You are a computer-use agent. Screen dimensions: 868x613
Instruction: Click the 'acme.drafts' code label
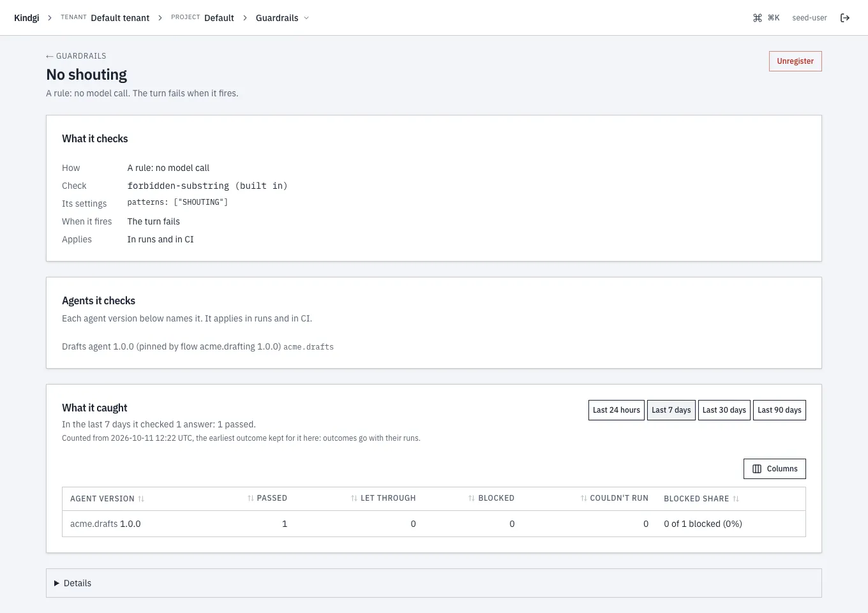pos(308,347)
